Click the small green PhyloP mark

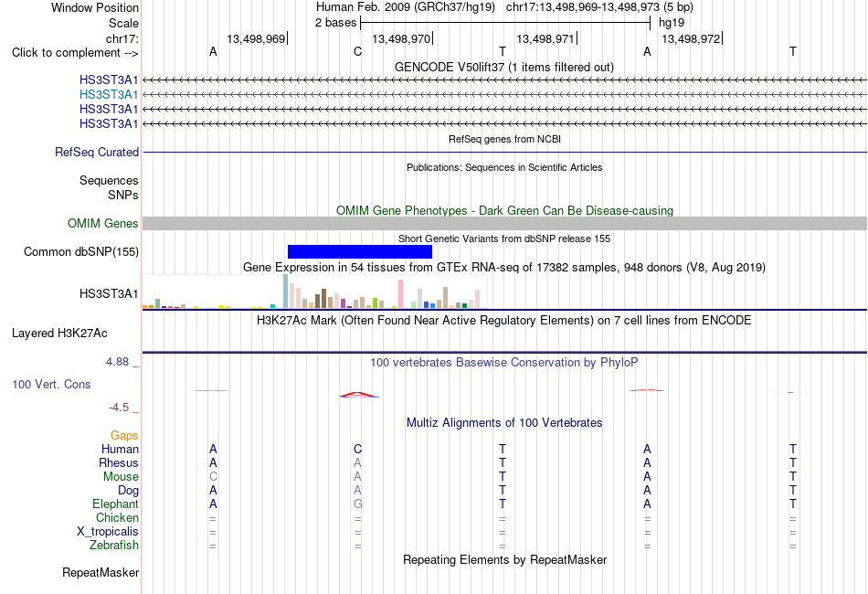pyautogui.click(x=790, y=392)
